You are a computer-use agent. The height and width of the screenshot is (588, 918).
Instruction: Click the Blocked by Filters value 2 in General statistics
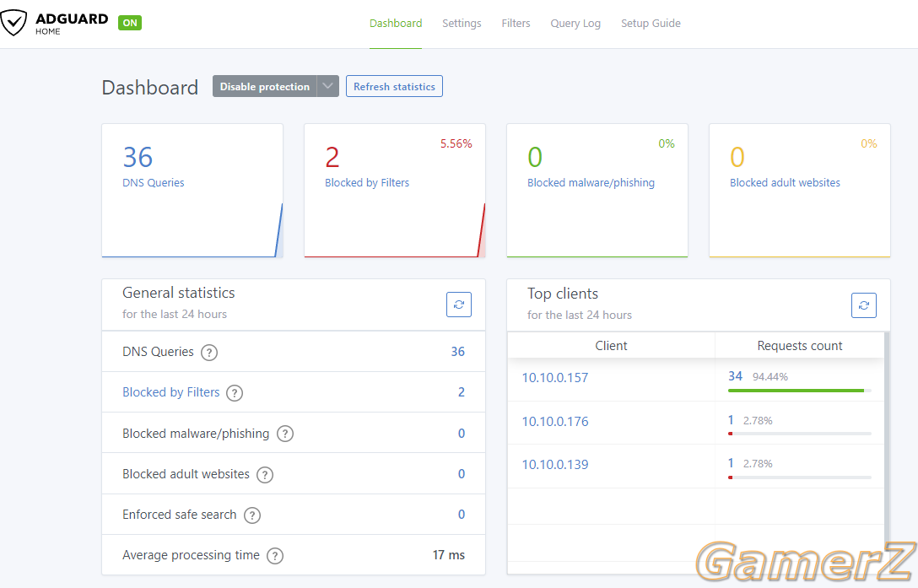click(x=462, y=392)
